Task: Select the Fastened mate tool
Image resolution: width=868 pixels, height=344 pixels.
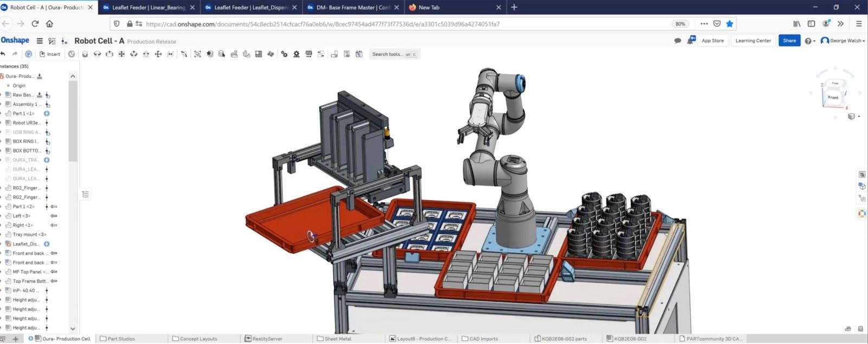Action: 85,54
